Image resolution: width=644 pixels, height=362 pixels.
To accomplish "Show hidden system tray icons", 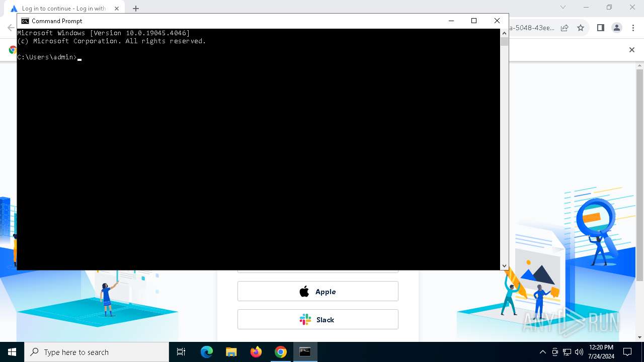I will (x=542, y=352).
